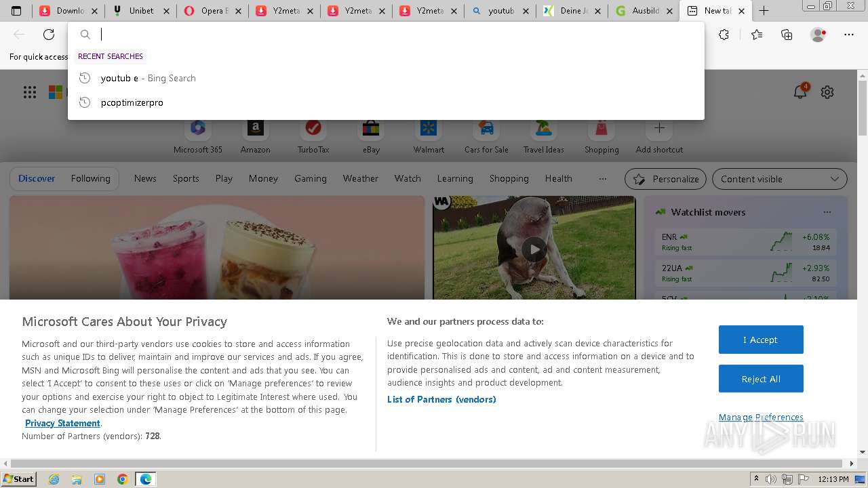Close the New tab tab

tap(741, 11)
